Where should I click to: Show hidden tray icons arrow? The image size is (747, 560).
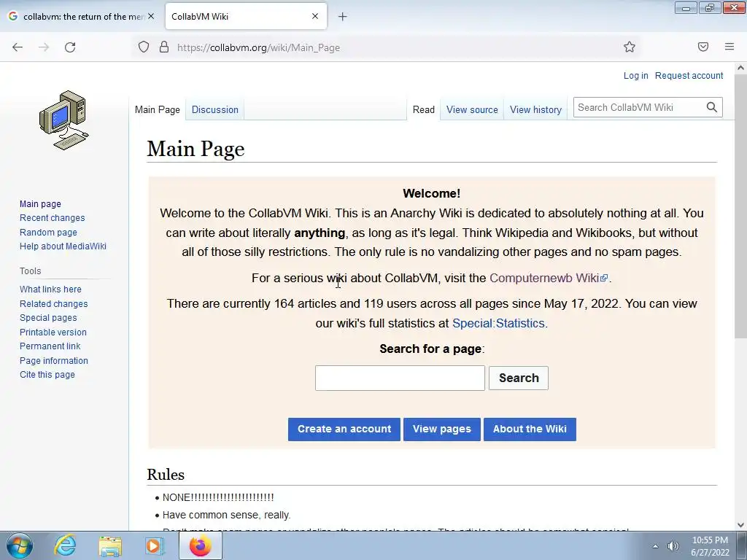pyautogui.click(x=656, y=546)
